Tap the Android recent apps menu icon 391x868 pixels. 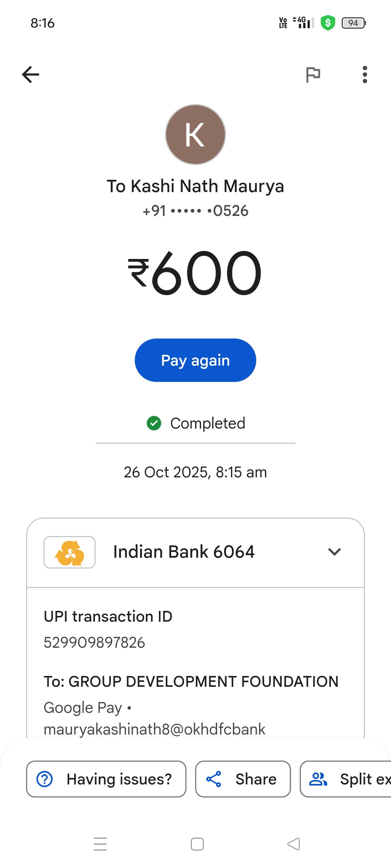[x=100, y=844]
